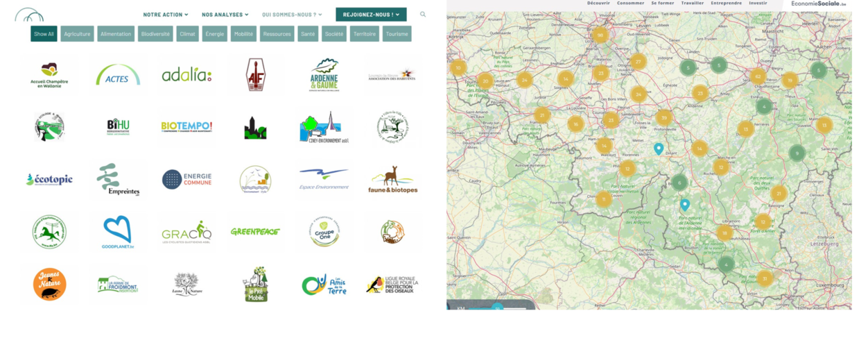This screenshot has width=868, height=345.
Task: Open the Ardenne & Gaume logo
Action: (324, 75)
